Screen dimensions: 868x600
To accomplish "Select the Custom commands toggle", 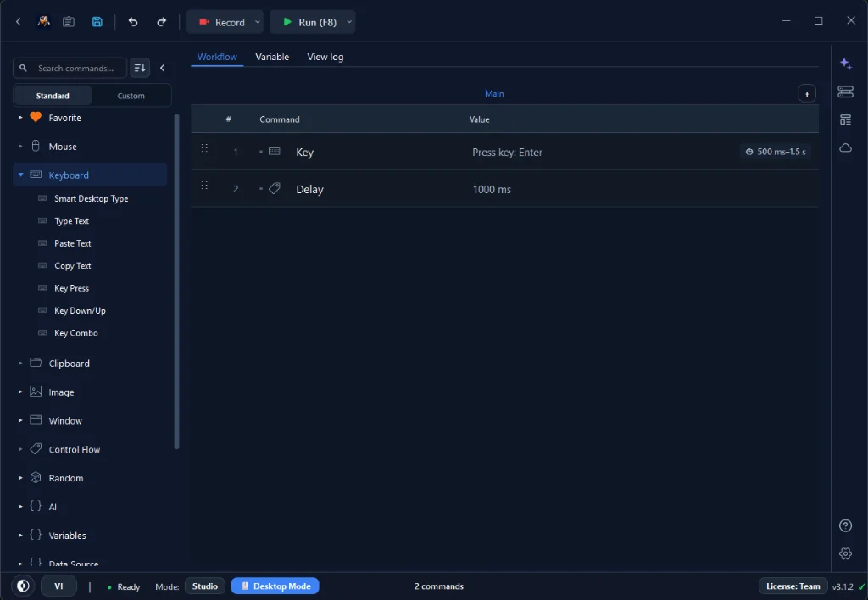I will pyautogui.click(x=131, y=96).
